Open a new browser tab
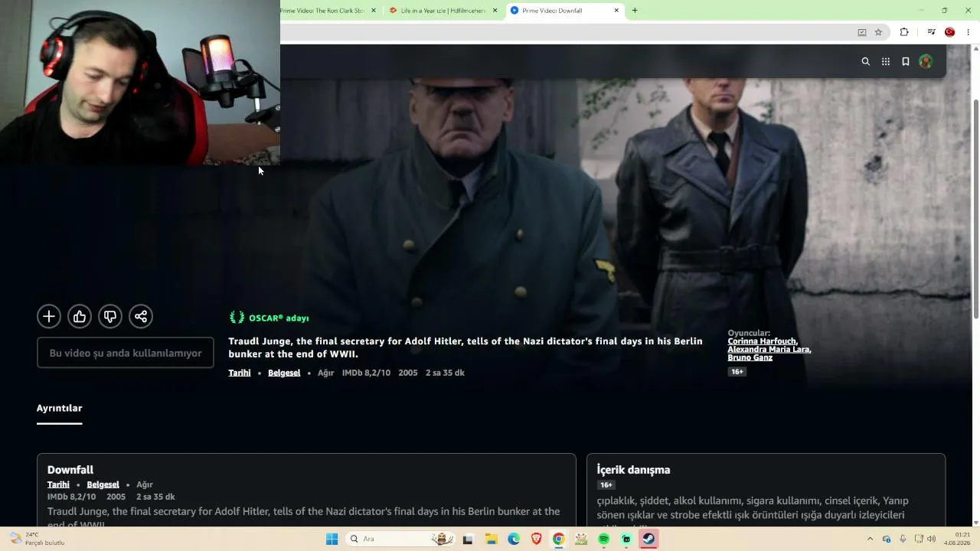 pyautogui.click(x=635, y=11)
